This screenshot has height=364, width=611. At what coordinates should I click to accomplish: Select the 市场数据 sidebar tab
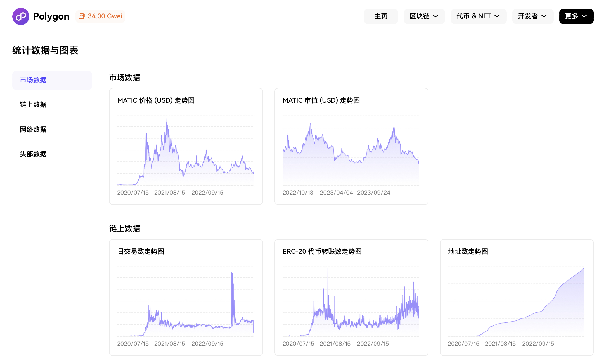pyautogui.click(x=52, y=80)
